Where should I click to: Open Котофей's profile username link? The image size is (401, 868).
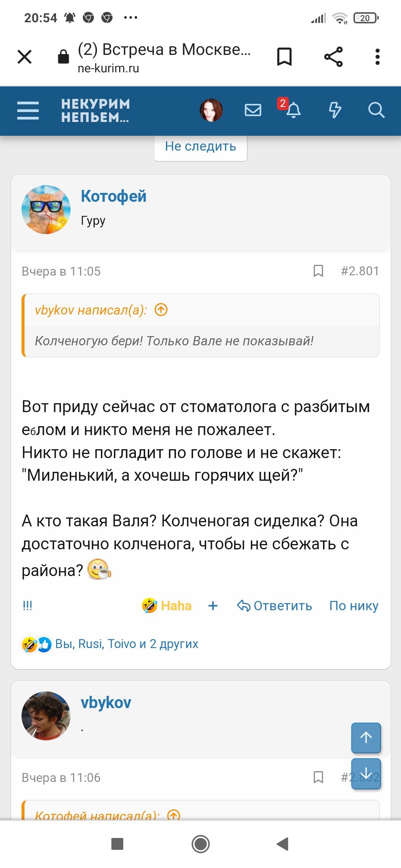click(114, 196)
